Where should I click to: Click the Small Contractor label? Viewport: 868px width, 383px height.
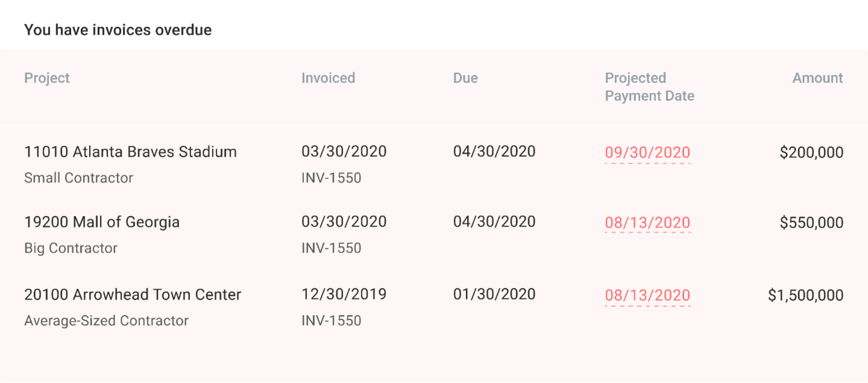[x=79, y=178]
